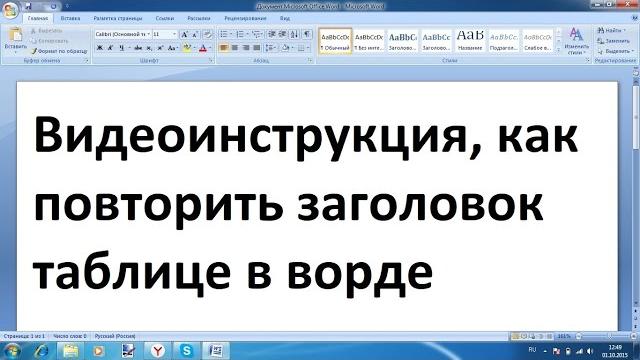Toggle the show paragraph marks (¶) button
640x360 pixels.
tap(307, 34)
